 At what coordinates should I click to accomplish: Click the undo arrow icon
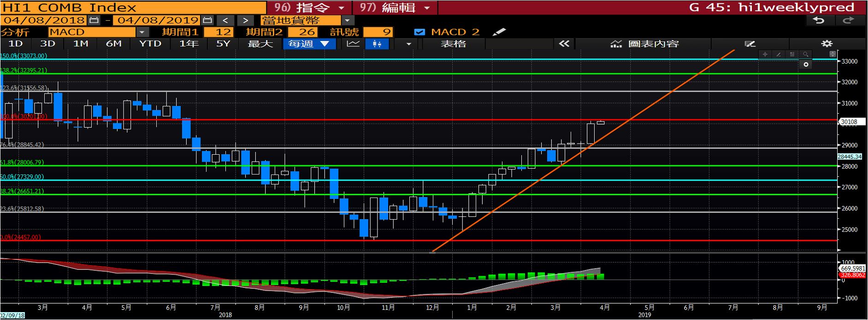[x=819, y=20]
